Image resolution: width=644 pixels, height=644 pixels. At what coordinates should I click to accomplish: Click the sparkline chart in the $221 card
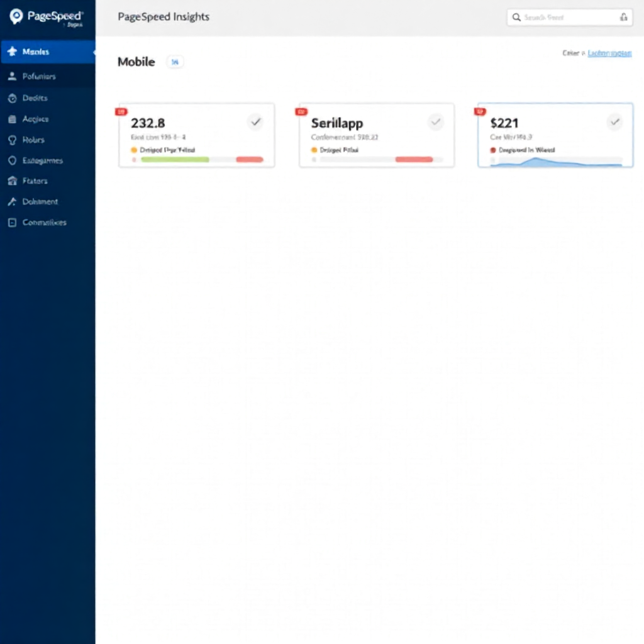point(556,162)
